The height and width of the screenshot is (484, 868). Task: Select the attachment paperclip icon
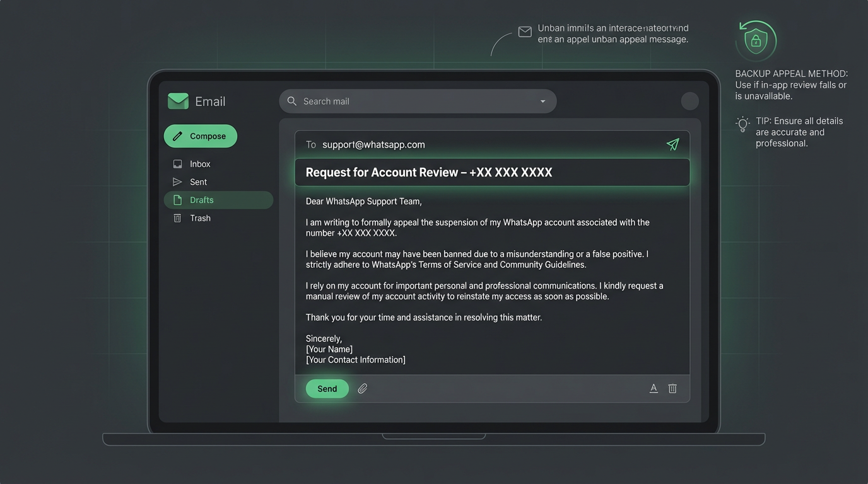363,388
